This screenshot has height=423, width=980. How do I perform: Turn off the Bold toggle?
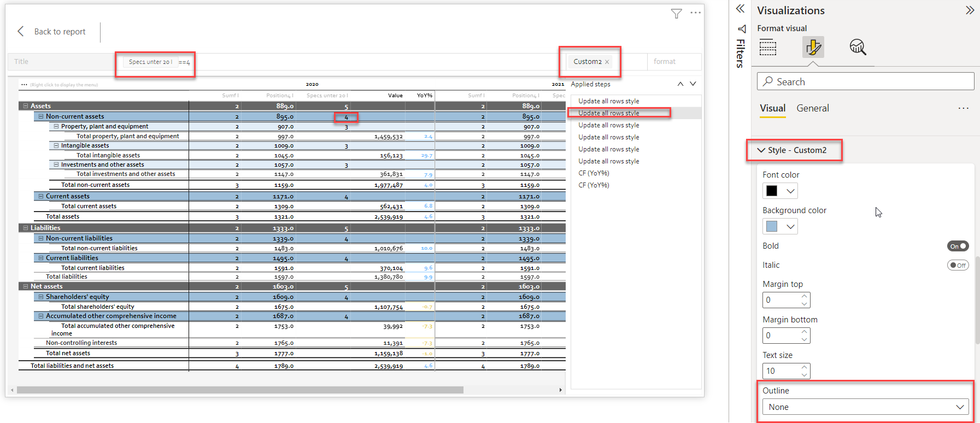pyautogui.click(x=958, y=246)
